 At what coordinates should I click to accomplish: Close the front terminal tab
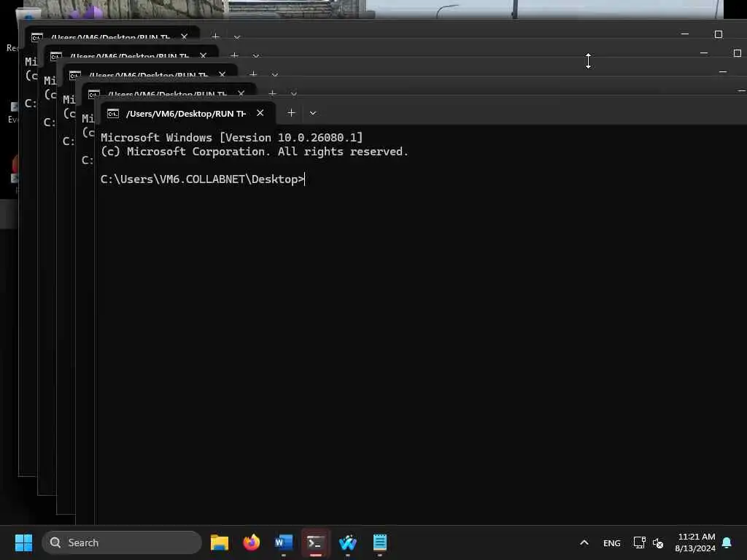pos(260,113)
